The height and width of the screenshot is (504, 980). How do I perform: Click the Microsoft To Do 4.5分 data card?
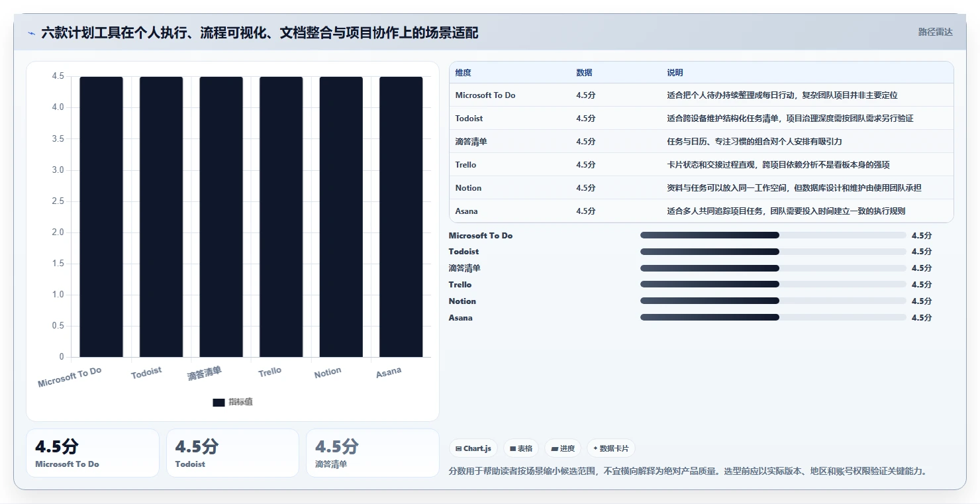point(93,453)
